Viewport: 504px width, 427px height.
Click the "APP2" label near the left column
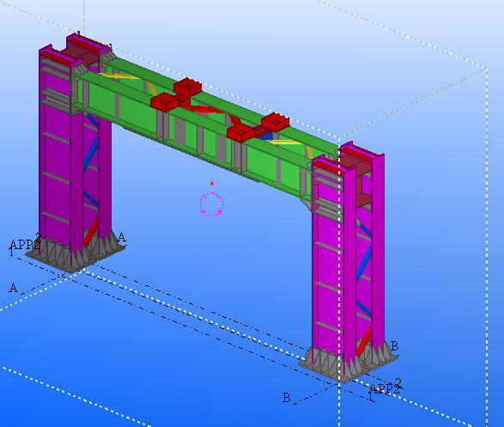(x=25, y=244)
